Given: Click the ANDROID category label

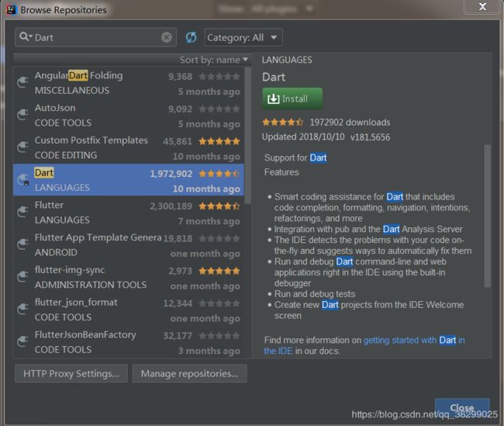Looking at the screenshot, I should [56, 252].
